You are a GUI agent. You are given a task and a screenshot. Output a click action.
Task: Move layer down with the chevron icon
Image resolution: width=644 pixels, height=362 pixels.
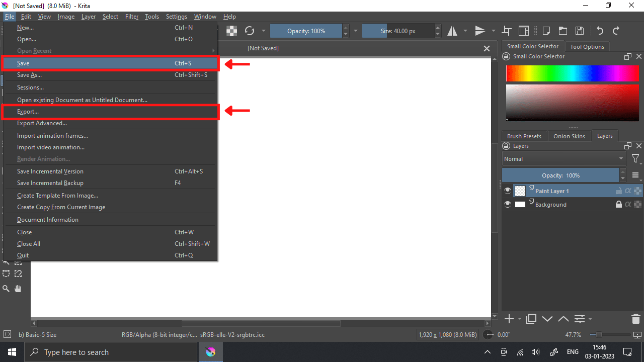tap(547, 319)
